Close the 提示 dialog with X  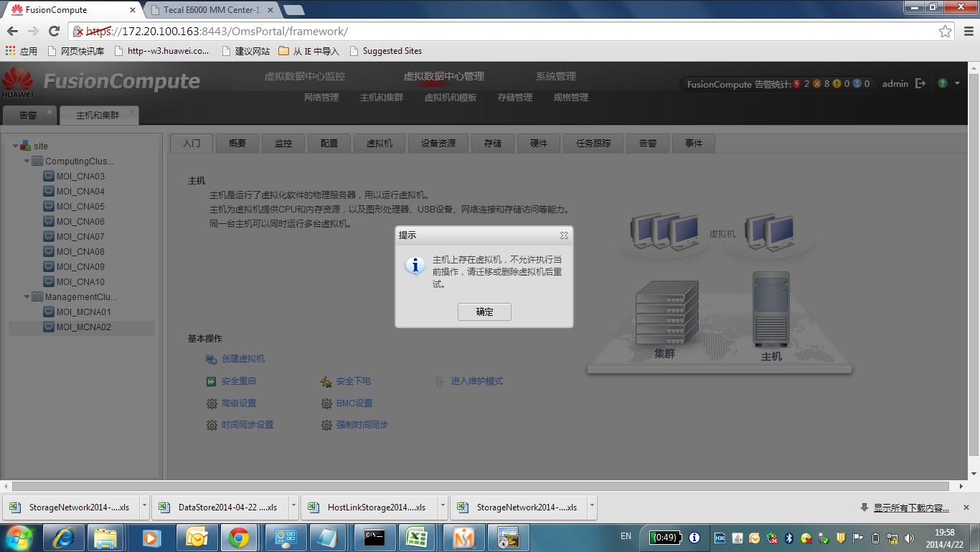coord(564,235)
